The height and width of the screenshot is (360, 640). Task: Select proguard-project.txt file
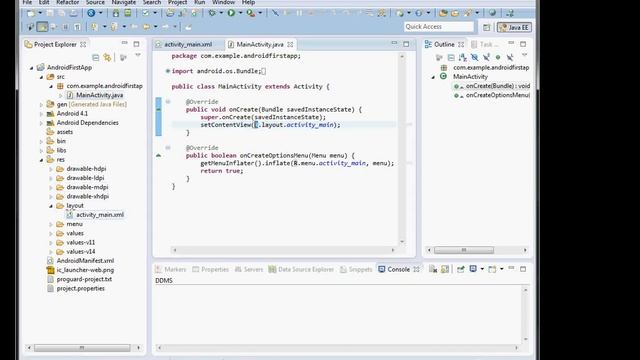(84, 279)
